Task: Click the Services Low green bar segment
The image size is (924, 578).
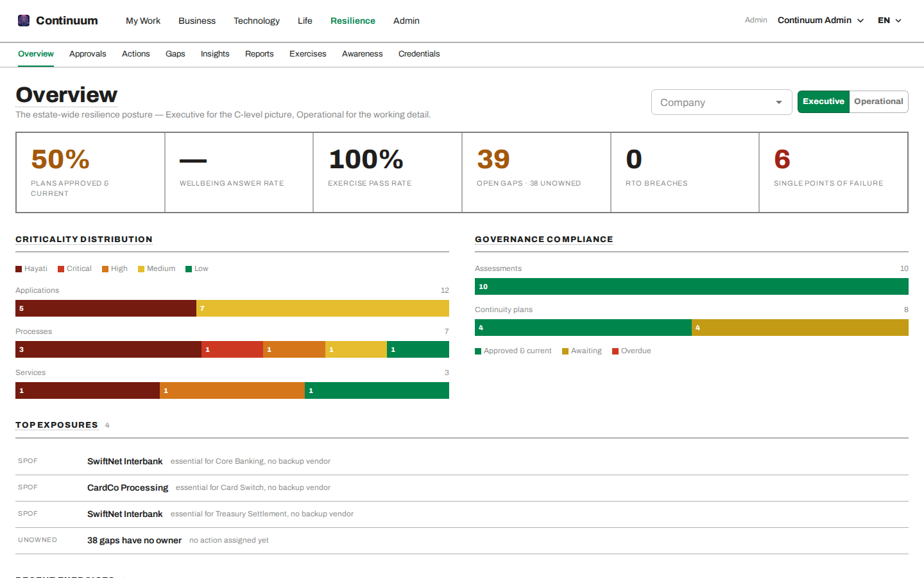Action: coord(377,390)
